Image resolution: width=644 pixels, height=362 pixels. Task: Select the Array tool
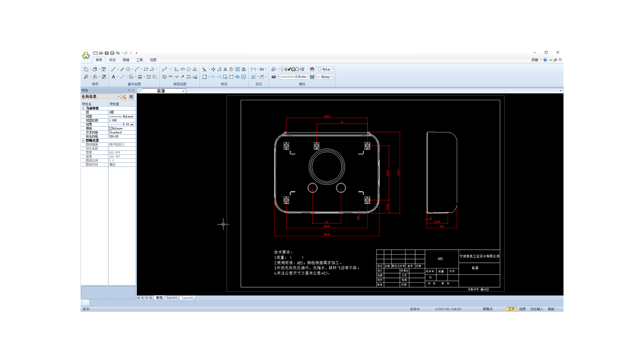click(x=237, y=69)
